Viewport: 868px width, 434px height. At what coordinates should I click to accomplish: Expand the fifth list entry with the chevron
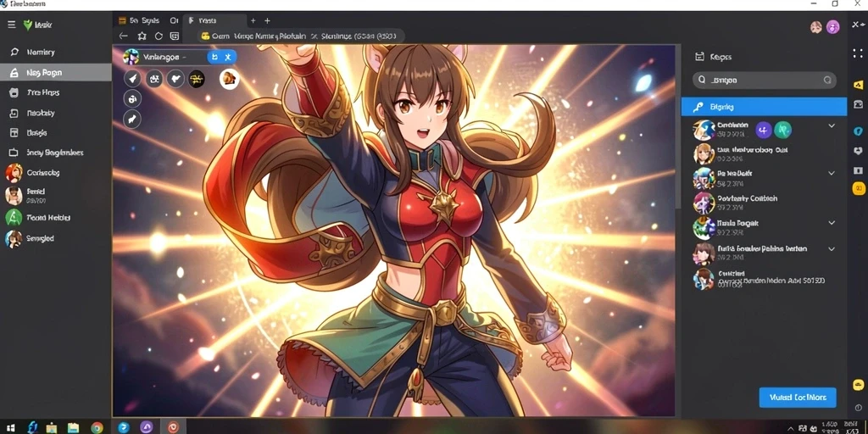coord(832,223)
